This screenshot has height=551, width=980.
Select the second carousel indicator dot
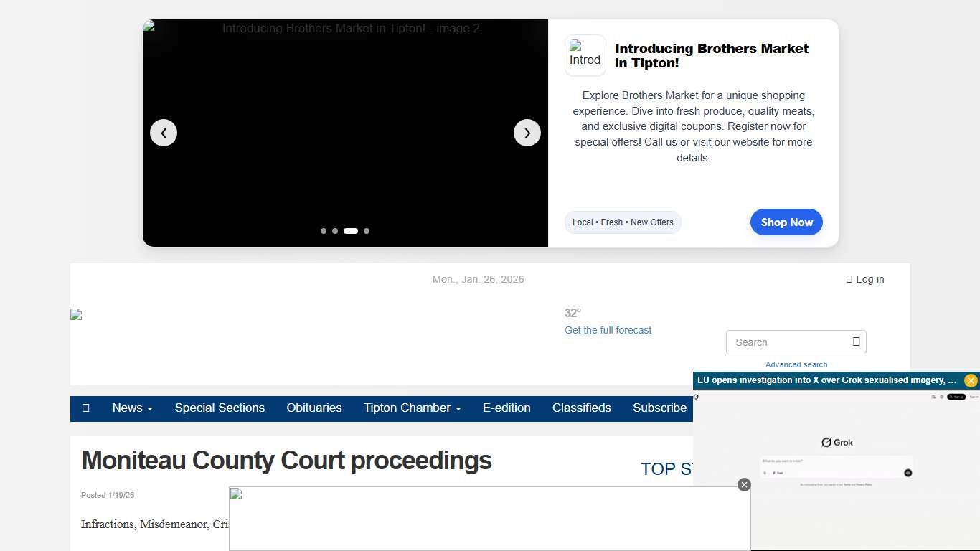tap(335, 231)
